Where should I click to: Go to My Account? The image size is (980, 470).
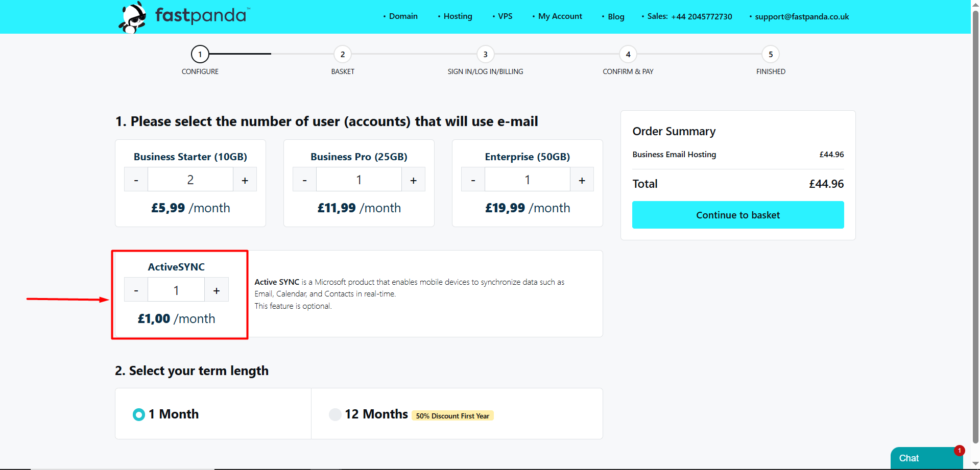click(560, 16)
